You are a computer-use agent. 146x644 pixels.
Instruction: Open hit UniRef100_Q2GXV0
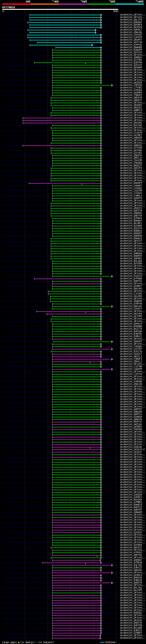coord(131,65)
